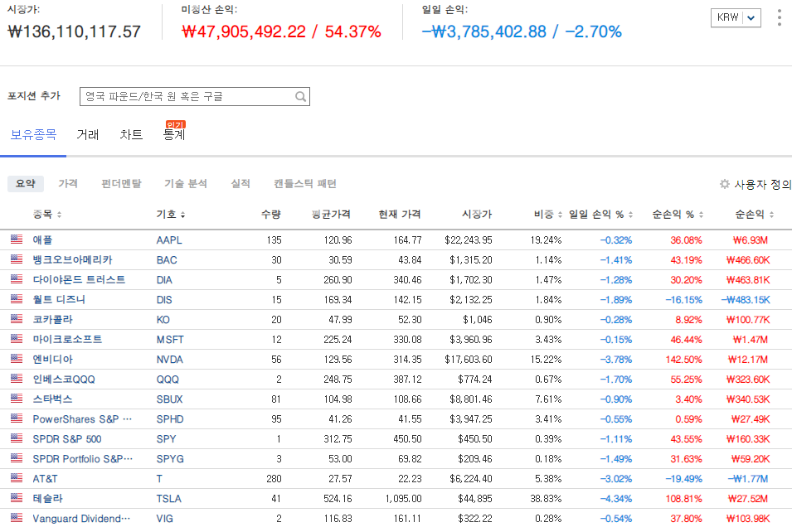The width and height of the screenshot is (792, 532).
Task: Click the net profit 142.50% value
Action: pyautogui.click(x=683, y=360)
